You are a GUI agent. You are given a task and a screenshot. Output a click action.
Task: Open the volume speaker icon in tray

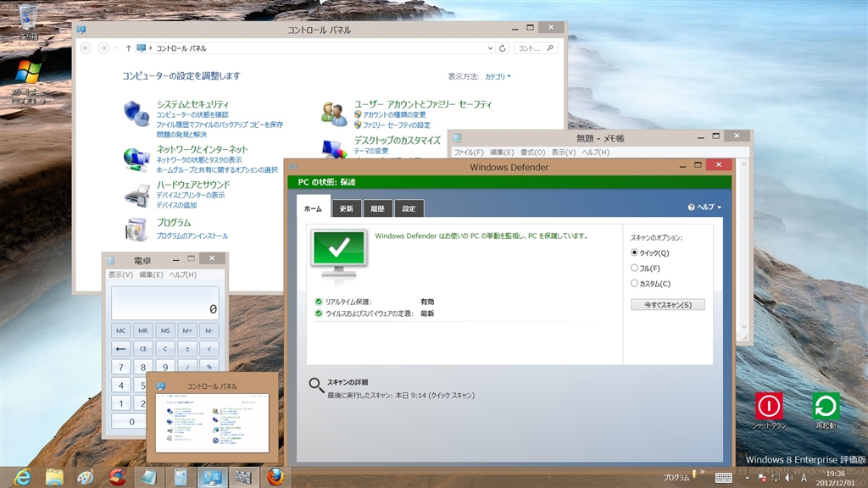(789, 478)
